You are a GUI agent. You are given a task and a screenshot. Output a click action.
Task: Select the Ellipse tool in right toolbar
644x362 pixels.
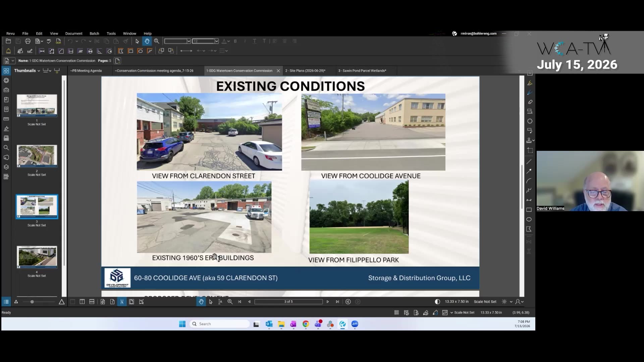[x=529, y=220]
